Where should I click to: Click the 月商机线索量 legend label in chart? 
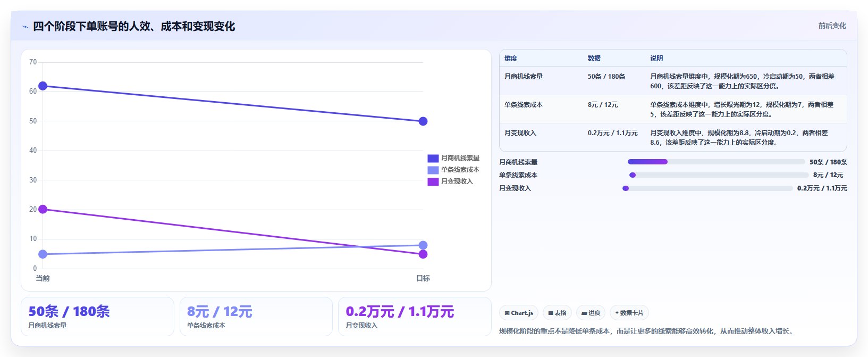460,158
